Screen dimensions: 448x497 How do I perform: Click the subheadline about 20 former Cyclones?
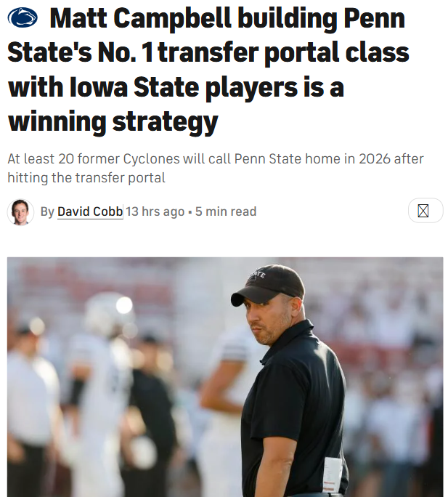coord(215,168)
